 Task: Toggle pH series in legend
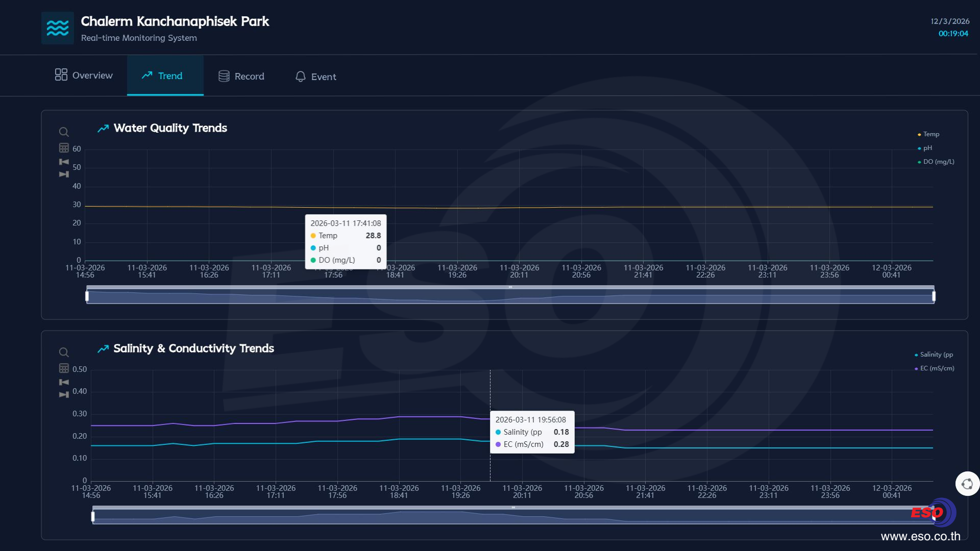927,148
